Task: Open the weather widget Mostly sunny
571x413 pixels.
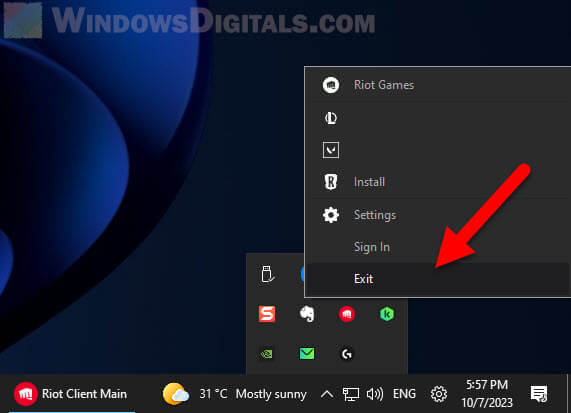Action: (235, 394)
